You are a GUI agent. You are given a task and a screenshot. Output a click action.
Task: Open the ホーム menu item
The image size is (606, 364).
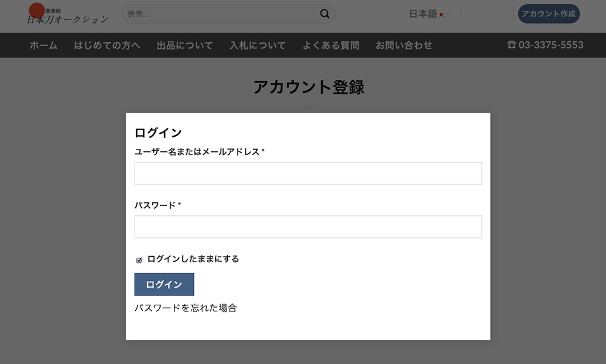[x=44, y=45]
